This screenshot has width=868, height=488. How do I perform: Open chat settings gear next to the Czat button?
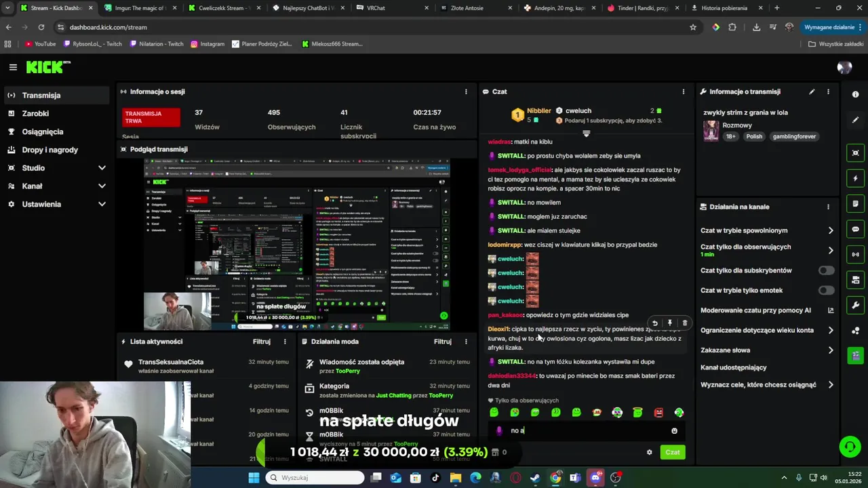click(649, 452)
